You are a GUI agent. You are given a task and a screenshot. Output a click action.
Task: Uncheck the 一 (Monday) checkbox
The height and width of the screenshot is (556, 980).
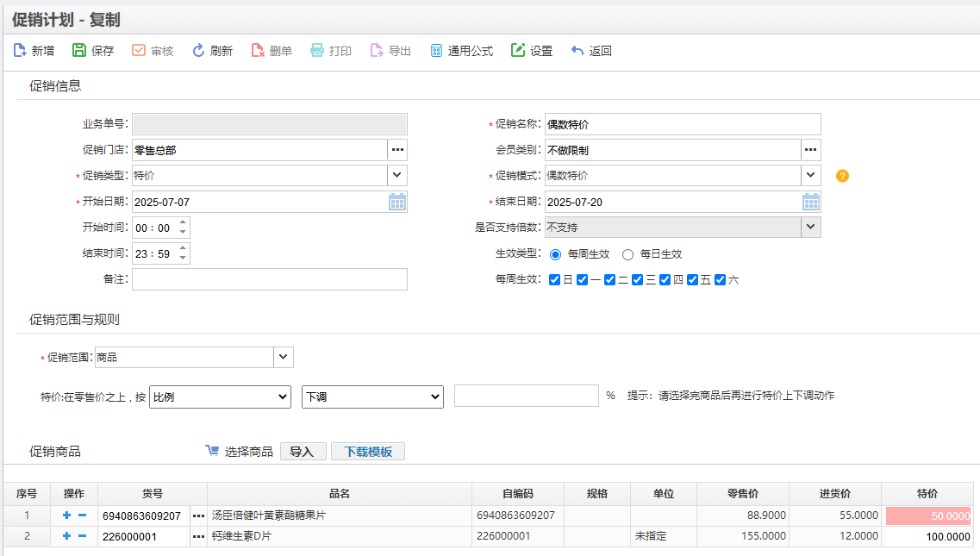click(x=582, y=279)
